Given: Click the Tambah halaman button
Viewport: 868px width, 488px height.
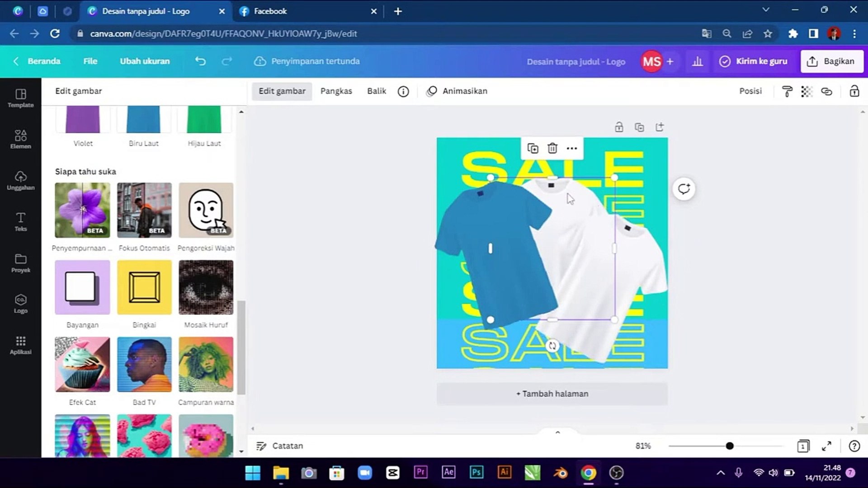Looking at the screenshot, I should point(552,394).
